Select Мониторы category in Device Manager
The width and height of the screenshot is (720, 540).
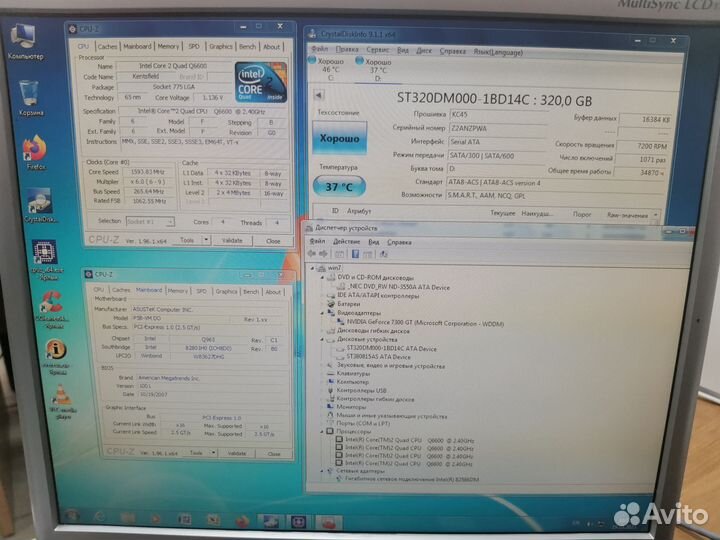point(351,407)
